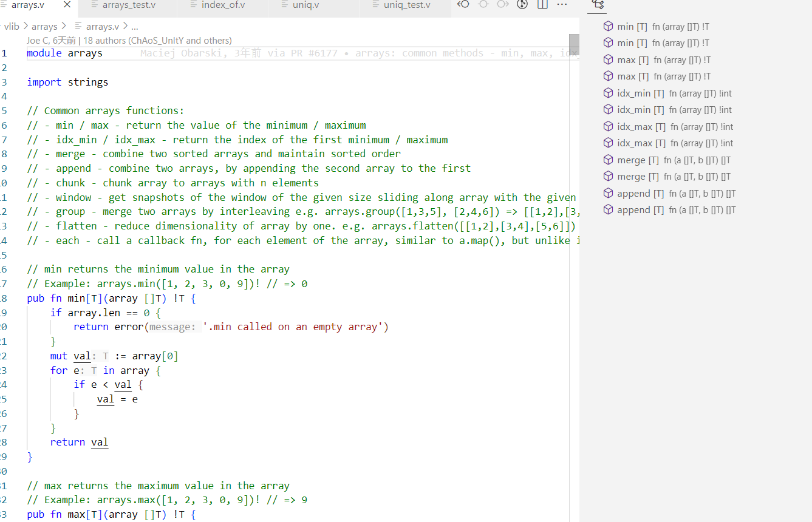Click the file icon next to arrays.v breadcrumb
The width and height of the screenshot is (812, 522).
78,26
